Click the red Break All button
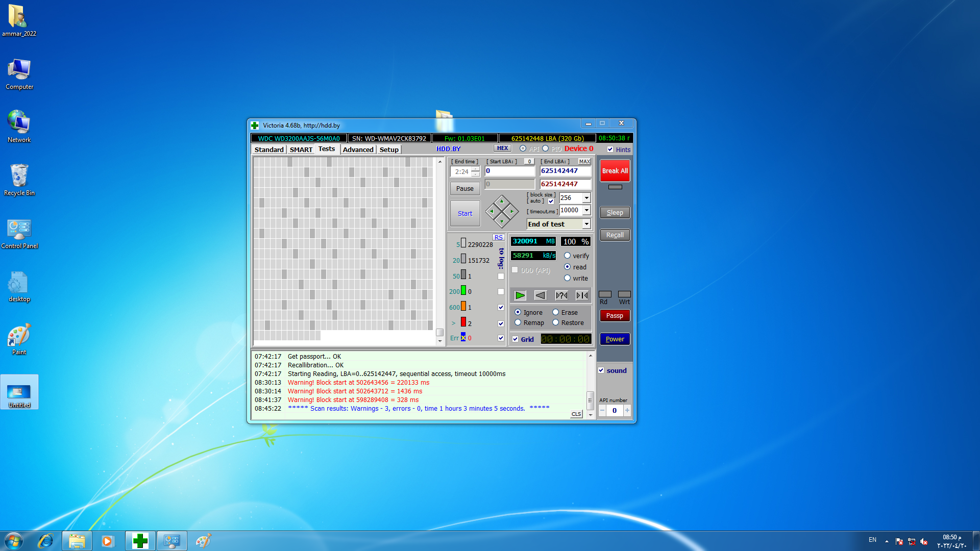The width and height of the screenshot is (980, 551). [615, 171]
